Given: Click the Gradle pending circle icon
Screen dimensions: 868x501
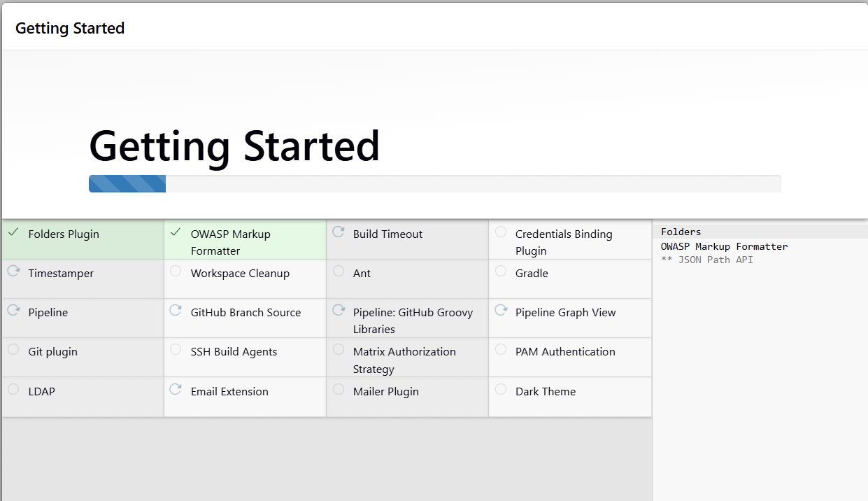Looking at the screenshot, I should click(x=500, y=271).
